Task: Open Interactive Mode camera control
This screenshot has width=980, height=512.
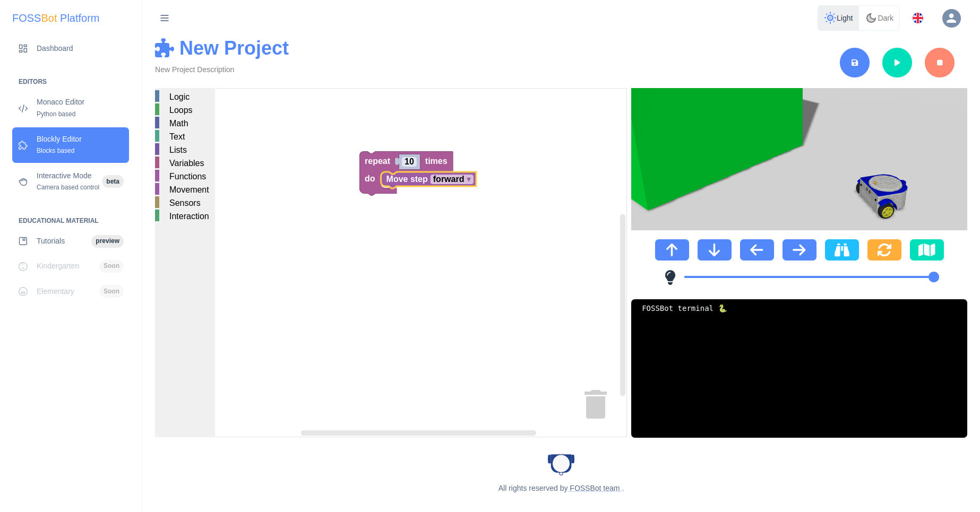Action: point(64,181)
